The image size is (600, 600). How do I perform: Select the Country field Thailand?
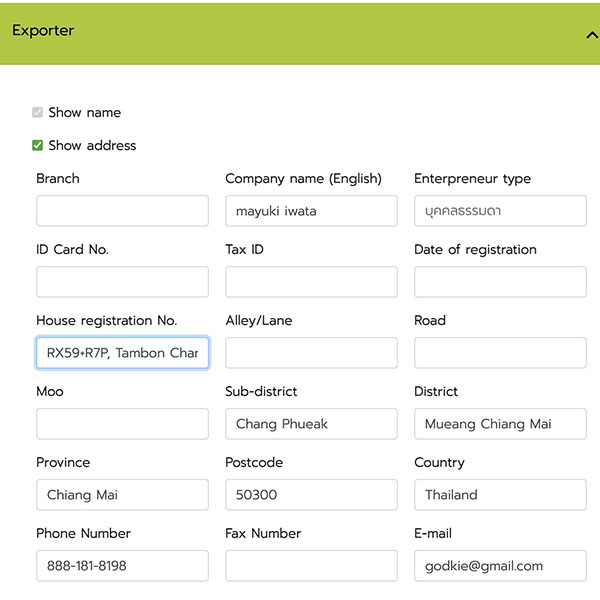(500, 495)
